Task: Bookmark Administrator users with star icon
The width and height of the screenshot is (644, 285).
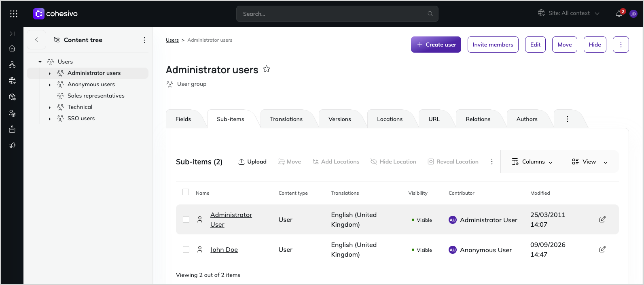Action: click(267, 69)
